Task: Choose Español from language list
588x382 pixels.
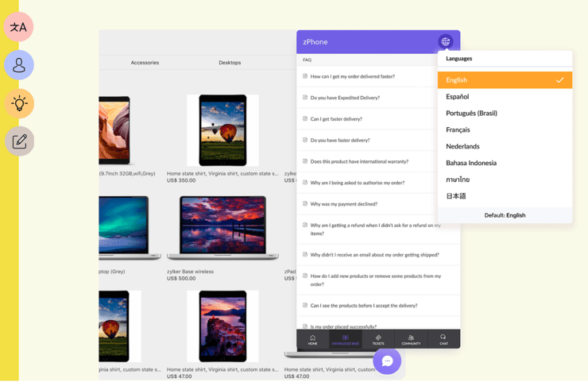Action: 458,97
